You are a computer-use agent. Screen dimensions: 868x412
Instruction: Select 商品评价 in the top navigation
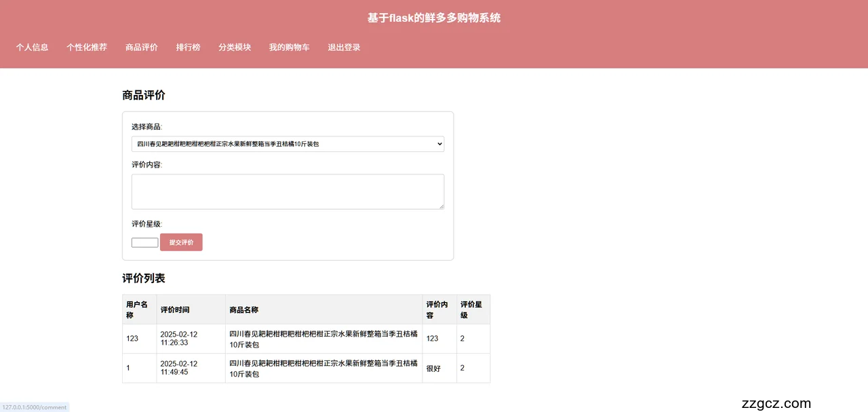(x=141, y=48)
